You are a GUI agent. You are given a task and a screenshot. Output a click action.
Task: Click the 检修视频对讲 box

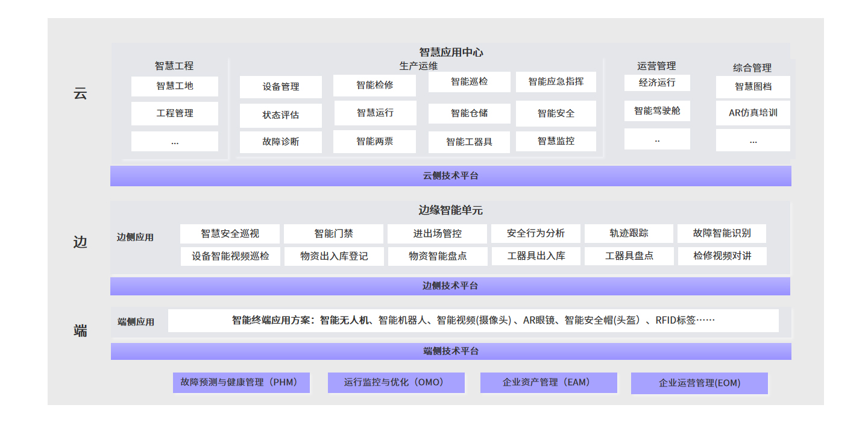click(722, 256)
